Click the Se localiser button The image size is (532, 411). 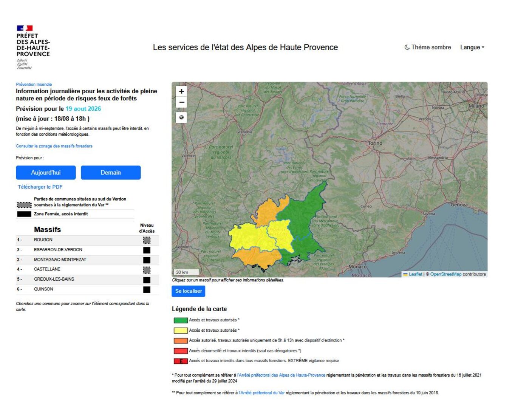pyautogui.click(x=188, y=291)
